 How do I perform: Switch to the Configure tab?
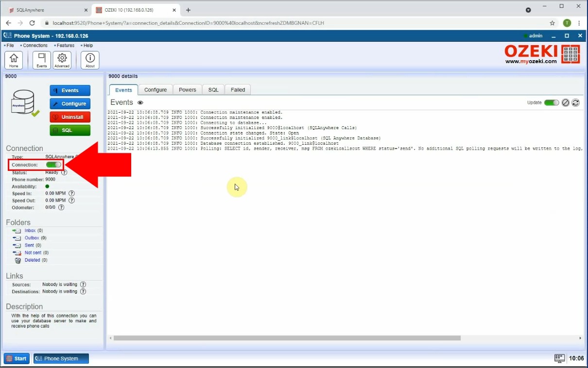click(x=156, y=90)
